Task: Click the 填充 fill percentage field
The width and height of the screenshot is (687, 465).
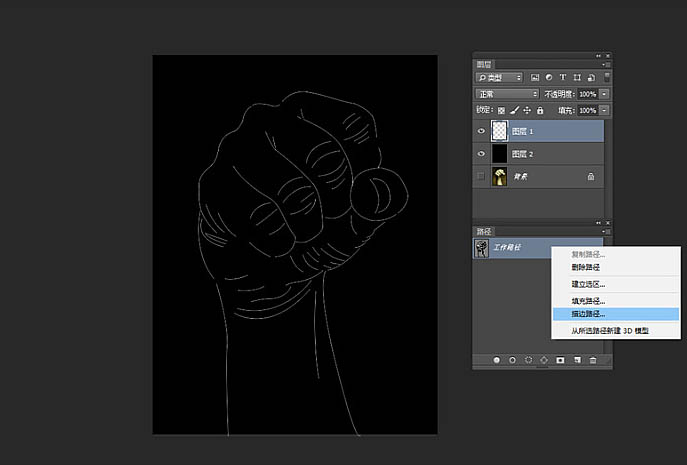Action: point(586,110)
